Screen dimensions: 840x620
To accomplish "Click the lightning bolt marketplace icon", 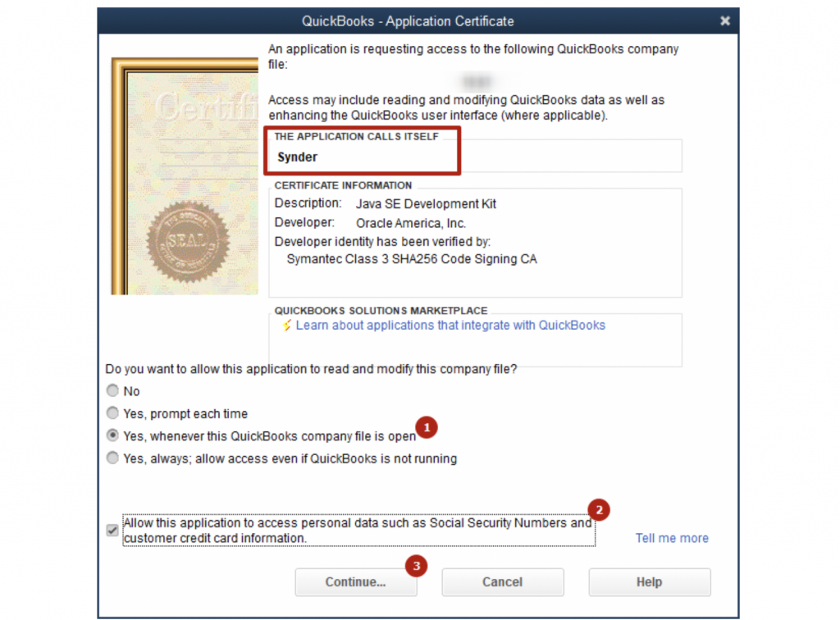I will point(287,326).
